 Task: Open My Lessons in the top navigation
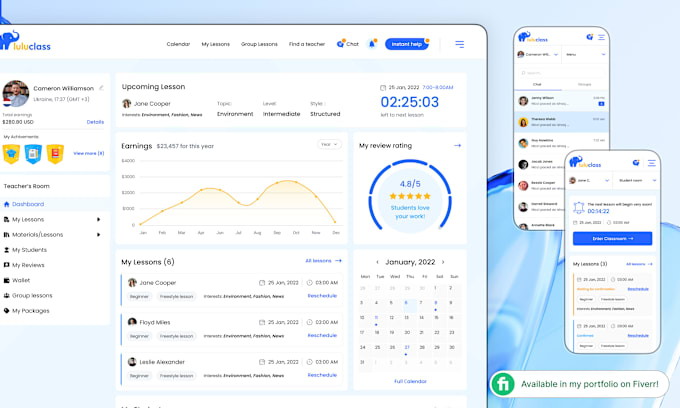[216, 44]
